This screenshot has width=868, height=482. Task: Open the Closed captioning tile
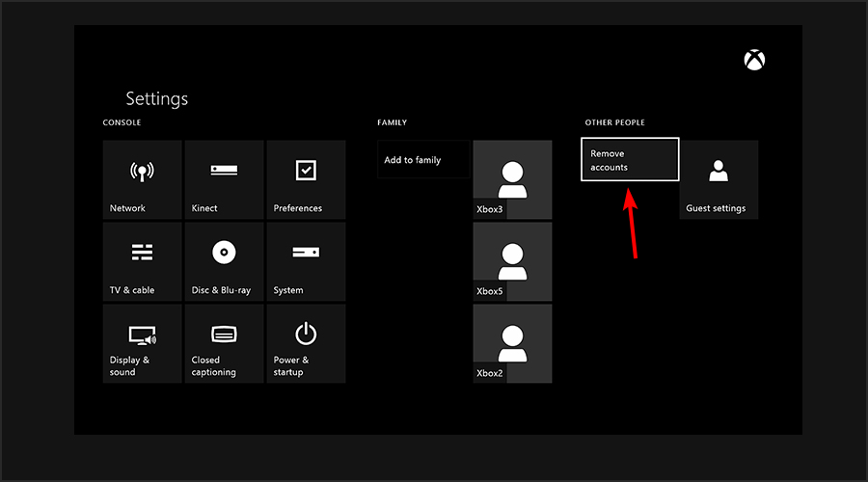[x=224, y=343]
